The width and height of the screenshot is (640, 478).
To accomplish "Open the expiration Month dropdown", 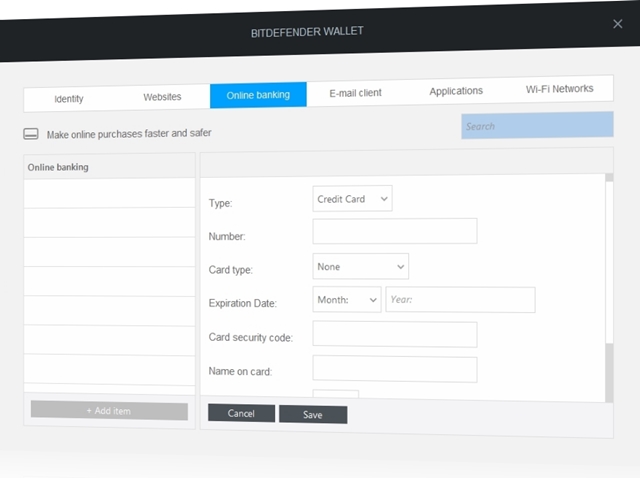I will (347, 300).
